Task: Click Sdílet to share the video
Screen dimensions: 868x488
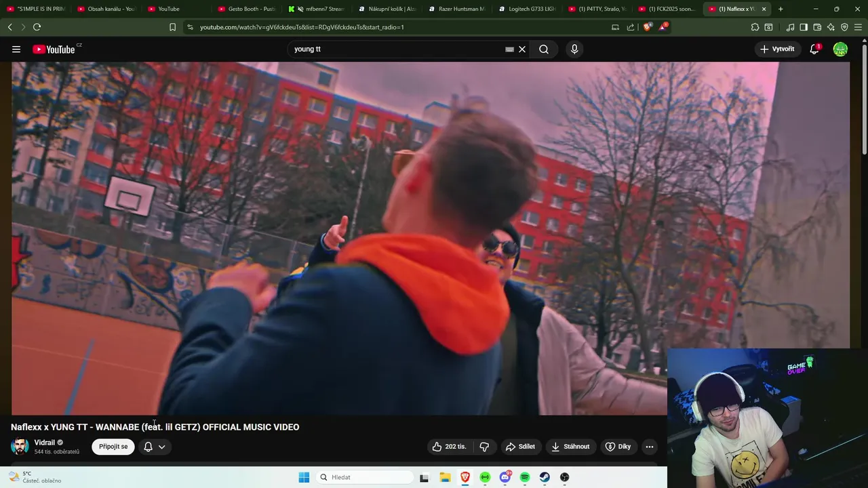Action: 520,447
